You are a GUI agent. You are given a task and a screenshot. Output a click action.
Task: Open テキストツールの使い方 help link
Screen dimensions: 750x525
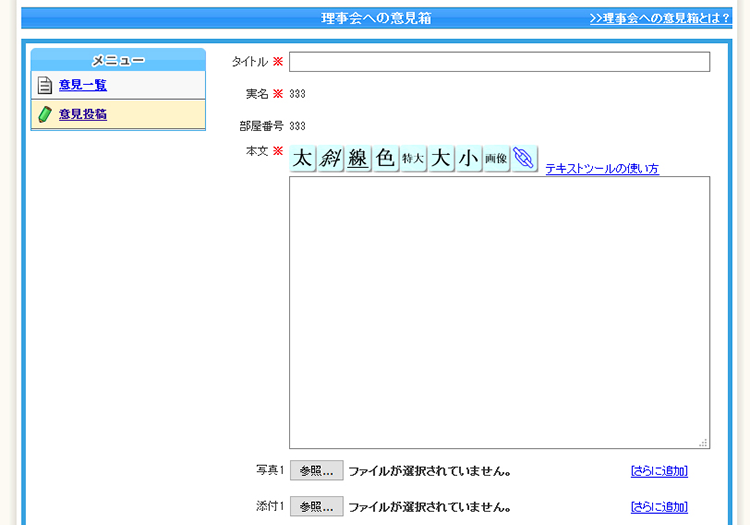pyautogui.click(x=601, y=169)
